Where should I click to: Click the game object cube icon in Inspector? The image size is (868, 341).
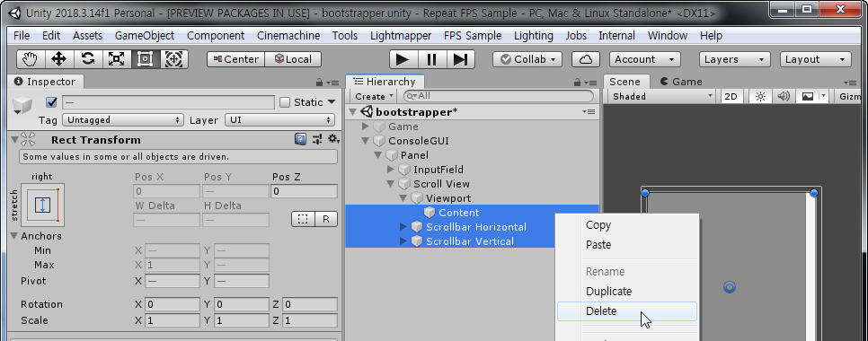[22, 104]
